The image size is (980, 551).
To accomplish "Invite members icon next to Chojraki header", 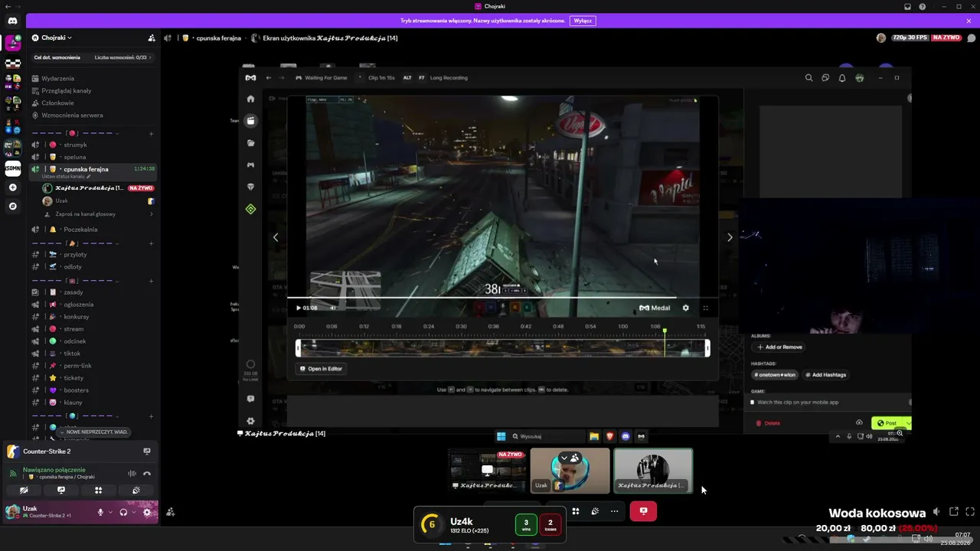I will point(152,37).
